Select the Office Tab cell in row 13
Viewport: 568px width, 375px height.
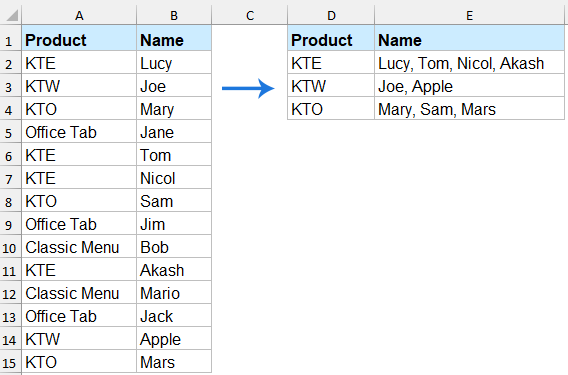(x=79, y=316)
